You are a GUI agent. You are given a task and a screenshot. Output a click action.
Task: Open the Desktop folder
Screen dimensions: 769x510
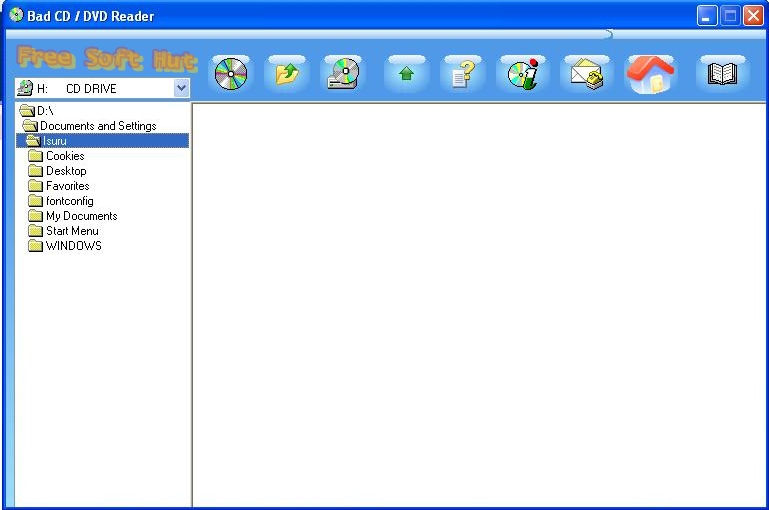click(x=57, y=171)
